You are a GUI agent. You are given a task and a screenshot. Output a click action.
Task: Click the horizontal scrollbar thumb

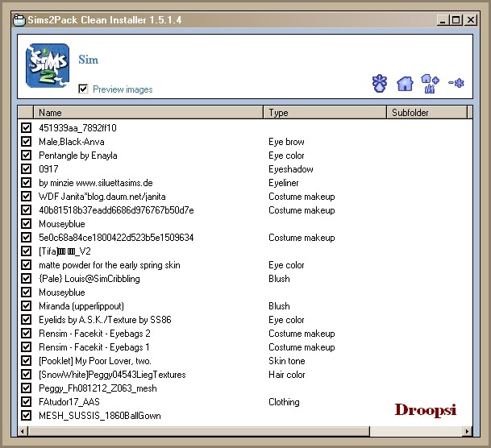coord(199,431)
